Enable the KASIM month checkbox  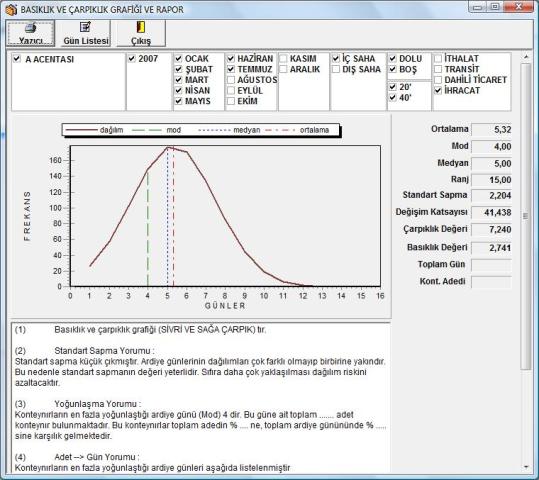point(283,58)
